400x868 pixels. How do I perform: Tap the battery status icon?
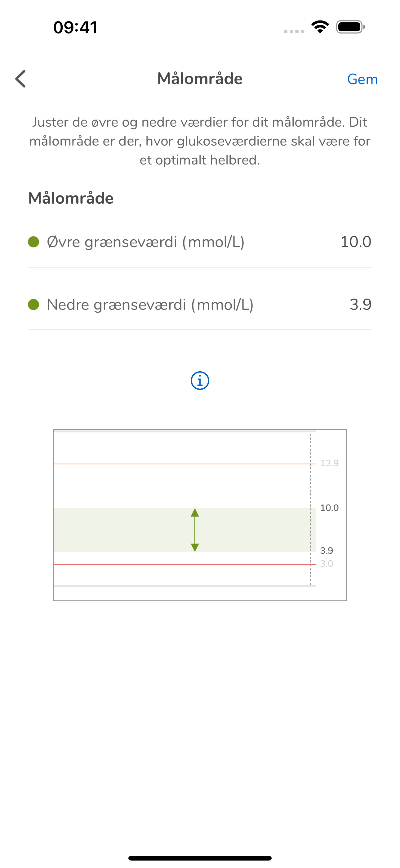[x=350, y=27]
